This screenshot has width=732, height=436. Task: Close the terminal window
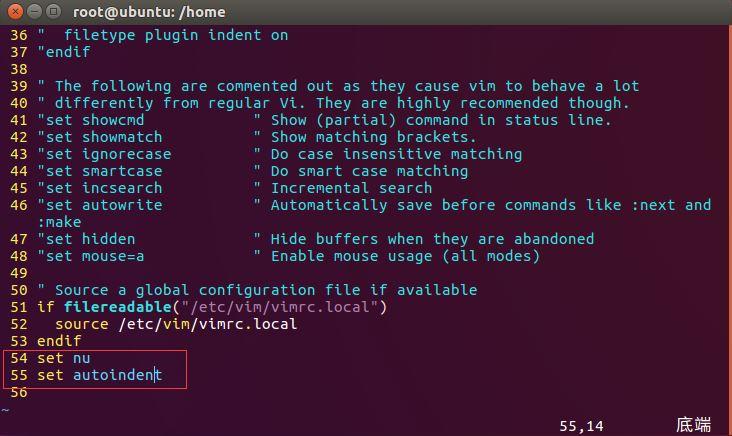[14, 12]
